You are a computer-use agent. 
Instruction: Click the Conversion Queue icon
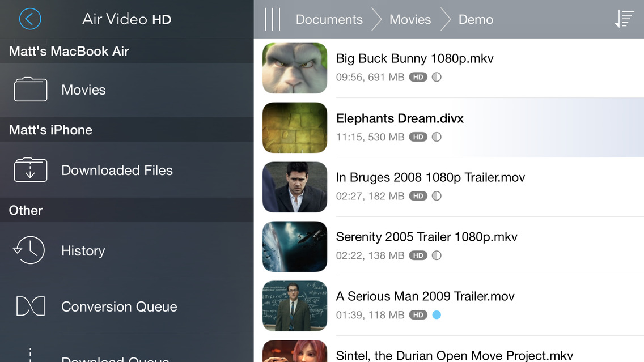coord(31,306)
